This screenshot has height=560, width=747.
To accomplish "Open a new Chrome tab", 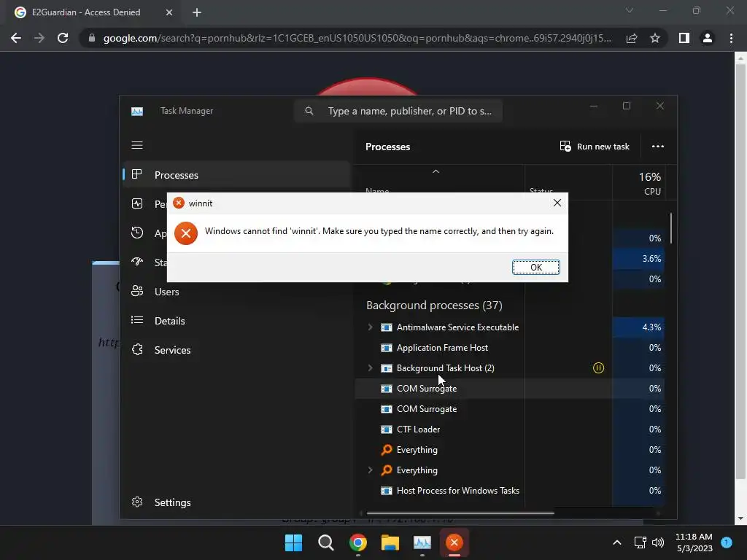I will point(197,12).
